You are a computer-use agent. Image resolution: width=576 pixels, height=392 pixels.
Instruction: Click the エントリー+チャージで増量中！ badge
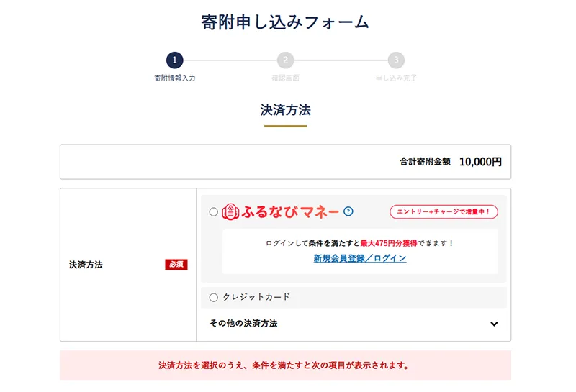[x=444, y=211]
